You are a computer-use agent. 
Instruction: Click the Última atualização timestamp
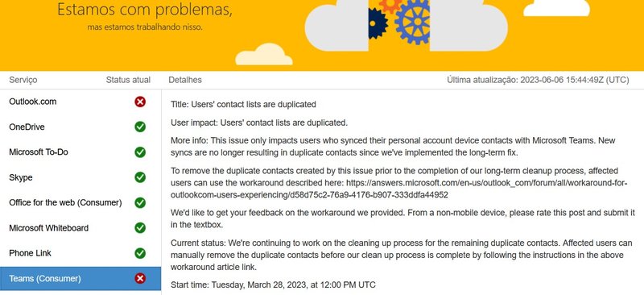tap(538, 80)
